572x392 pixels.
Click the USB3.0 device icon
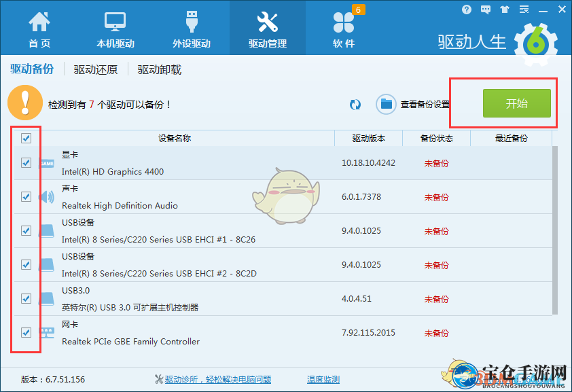(47, 299)
